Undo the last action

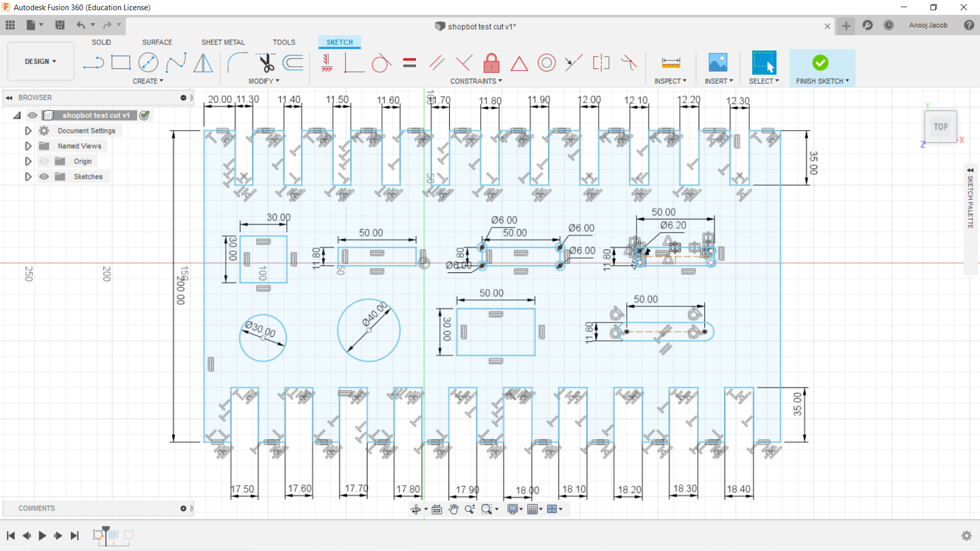[81, 25]
